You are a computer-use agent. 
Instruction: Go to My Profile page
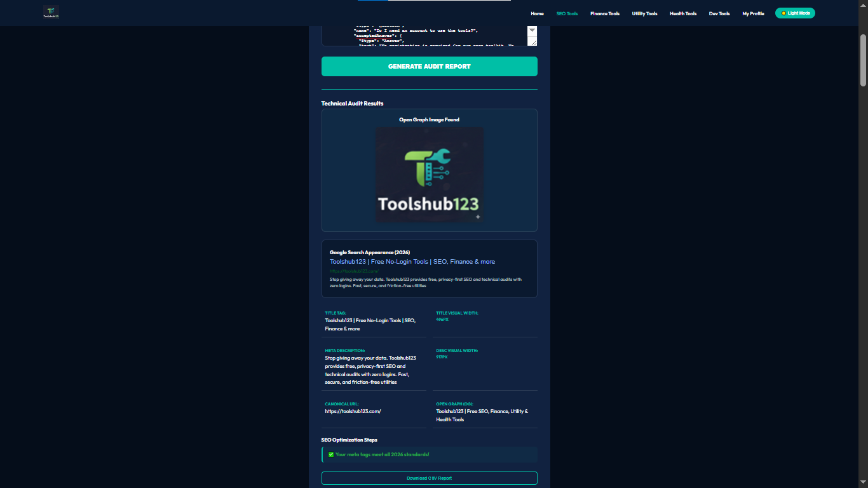[x=753, y=13]
